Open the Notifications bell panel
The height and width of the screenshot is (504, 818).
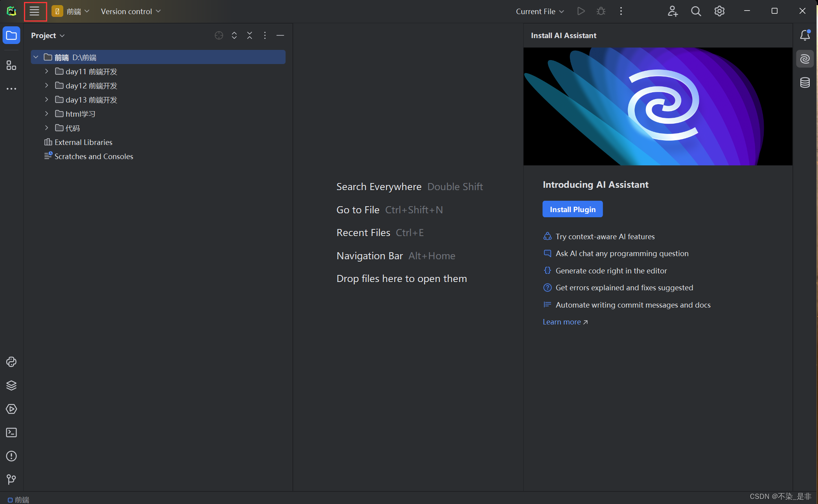tap(805, 35)
